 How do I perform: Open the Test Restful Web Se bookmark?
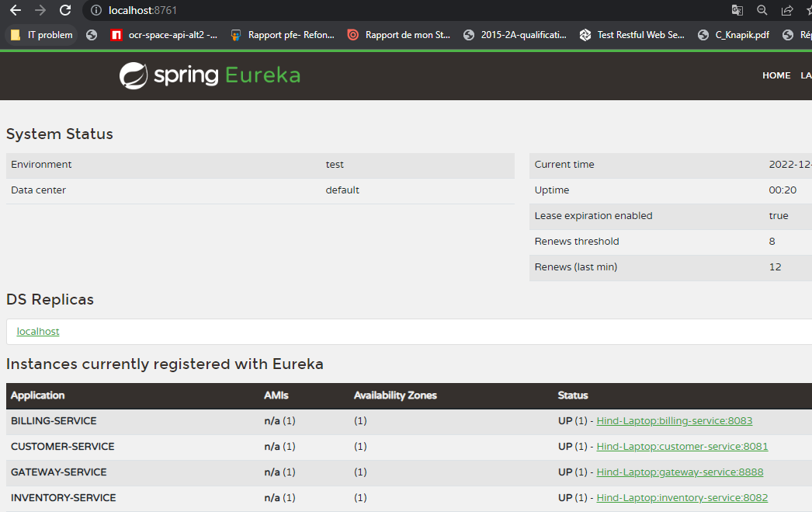pyautogui.click(x=633, y=35)
